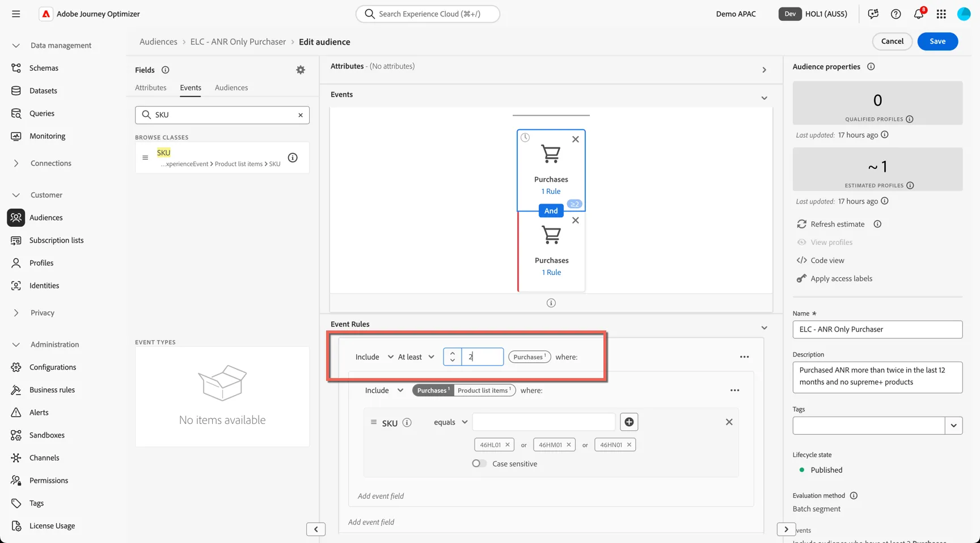This screenshot has height=543, width=980.
Task: Click the stepper arrows for purchase count
Action: point(453,357)
